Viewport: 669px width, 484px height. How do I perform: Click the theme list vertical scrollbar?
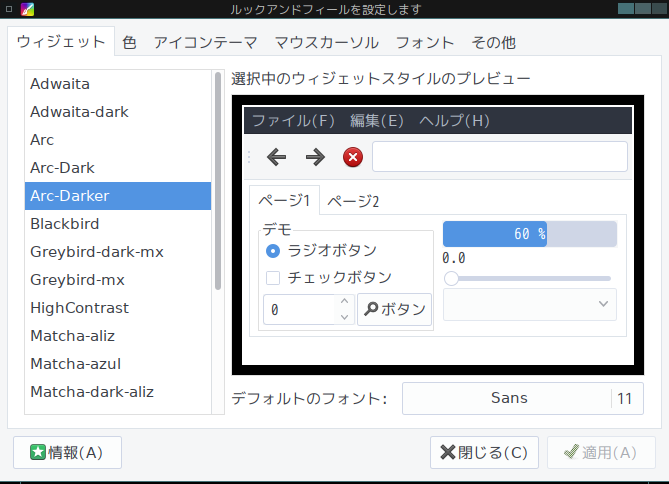pyautogui.click(x=218, y=181)
